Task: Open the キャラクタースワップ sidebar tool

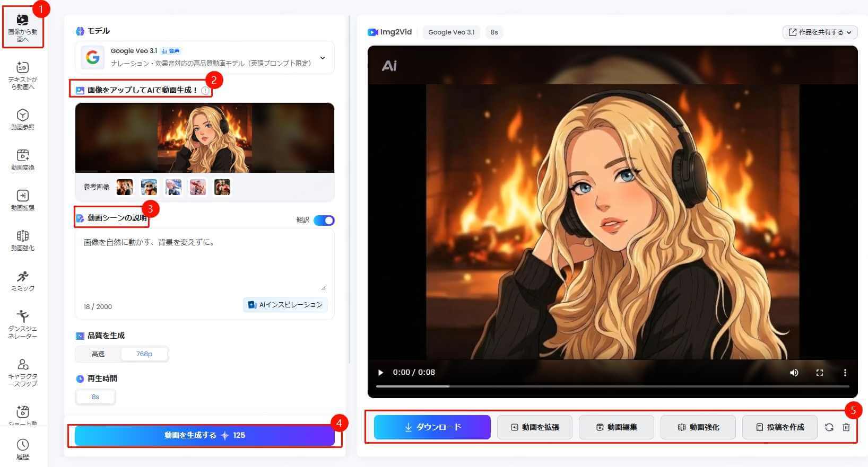Action: (22, 372)
